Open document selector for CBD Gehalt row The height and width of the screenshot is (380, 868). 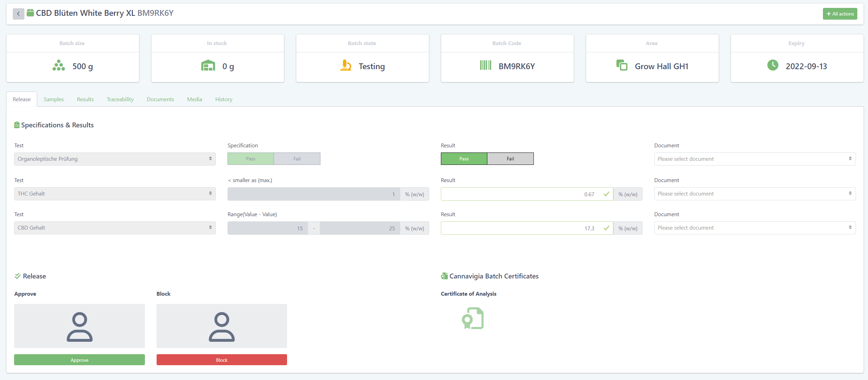point(754,228)
